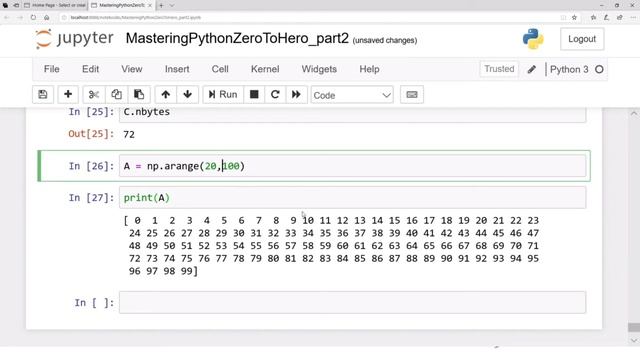640x360 pixels.
Task: Paste cells below icon
Action: (139, 95)
